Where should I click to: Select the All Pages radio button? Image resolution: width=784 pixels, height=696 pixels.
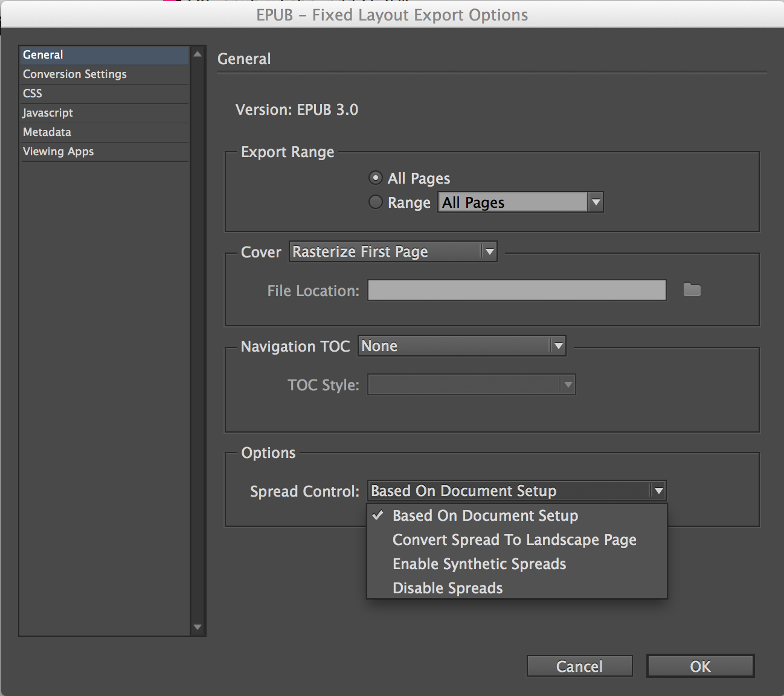[x=376, y=178]
